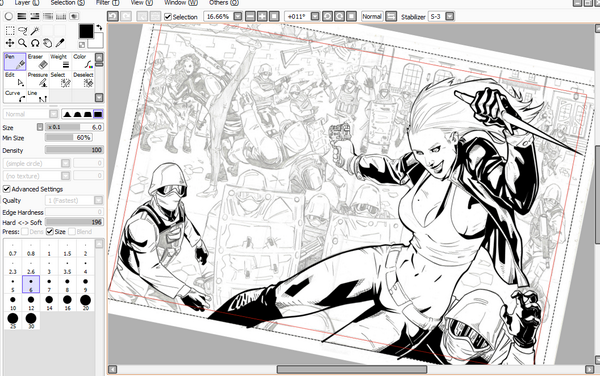Open the simple circle brush shape dropdown
This screenshot has width=600, height=376.
click(x=65, y=163)
